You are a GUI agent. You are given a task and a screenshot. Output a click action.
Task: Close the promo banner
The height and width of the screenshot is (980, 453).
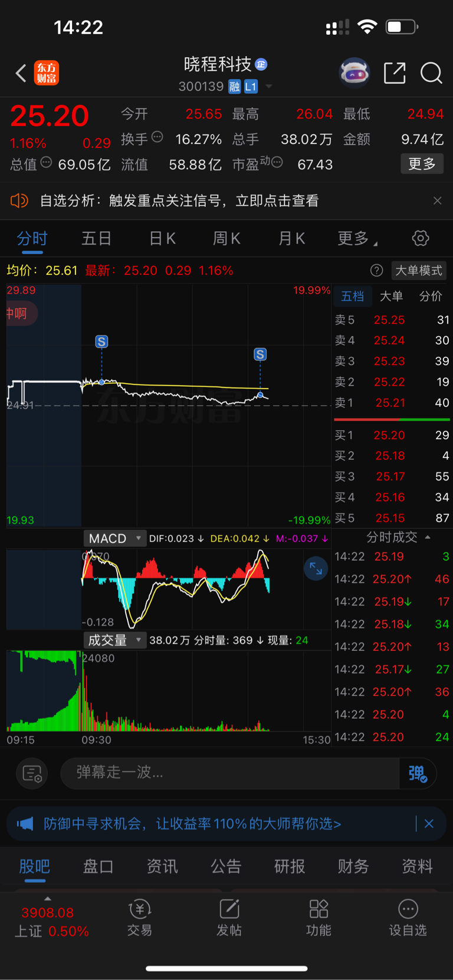[429, 824]
